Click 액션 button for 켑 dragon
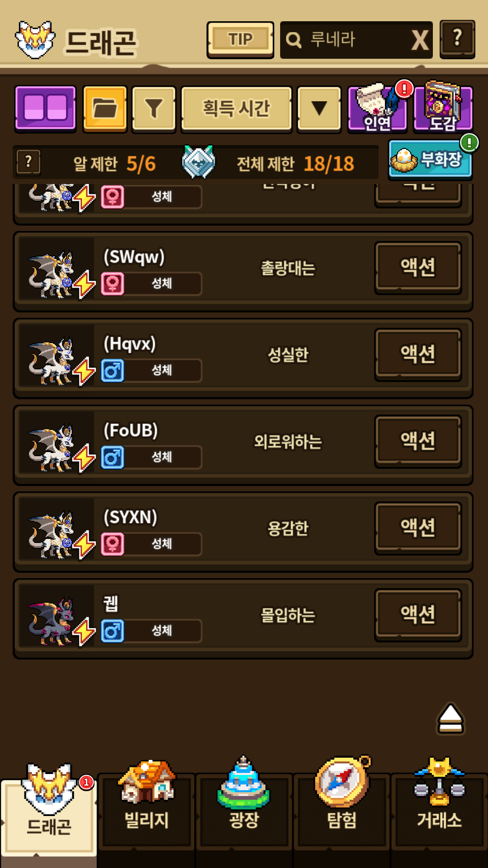 [418, 615]
